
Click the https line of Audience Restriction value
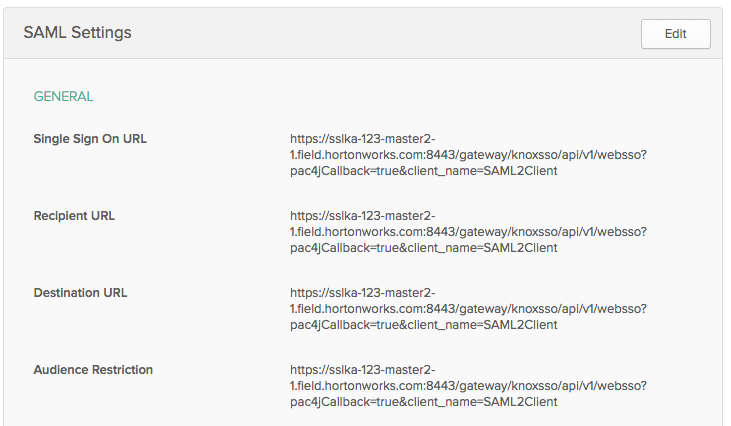click(x=362, y=370)
